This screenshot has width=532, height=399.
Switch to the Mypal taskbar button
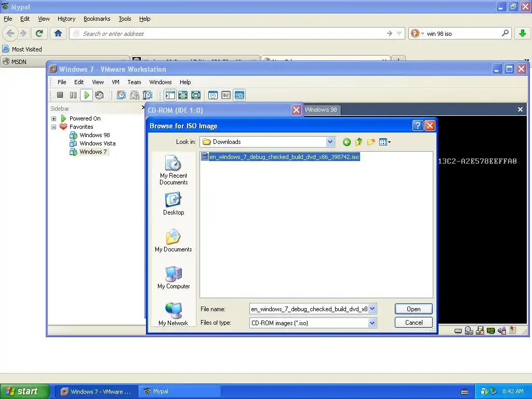[179, 391]
